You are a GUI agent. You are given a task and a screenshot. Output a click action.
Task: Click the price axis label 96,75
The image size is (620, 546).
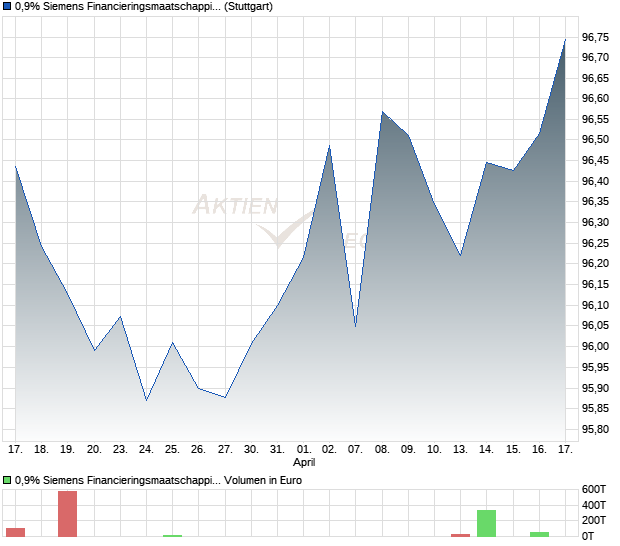[x=595, y=37]
